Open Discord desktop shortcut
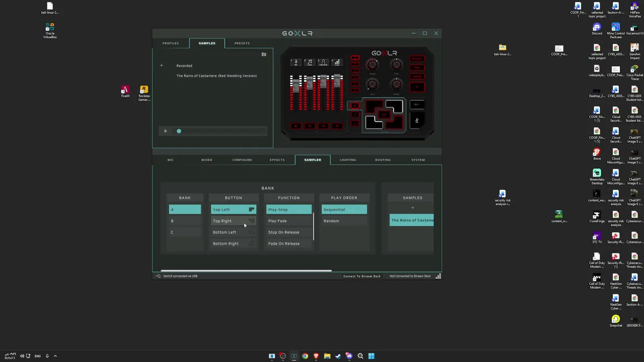Viewport: 644px width, 362px height. (x=597, y=29)
